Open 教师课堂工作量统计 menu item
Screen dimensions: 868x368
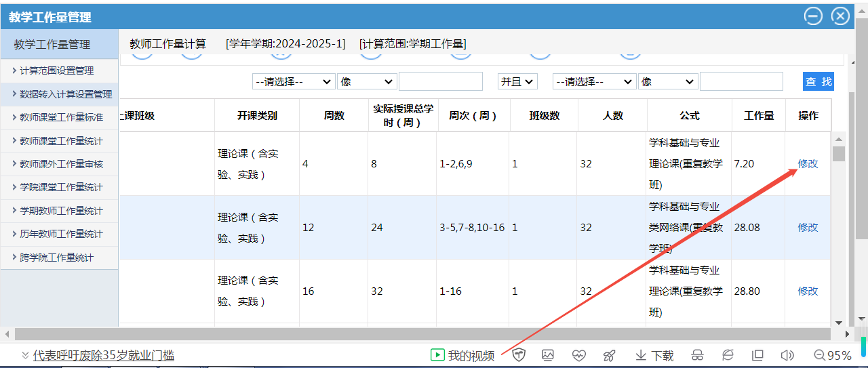click(61, 141)
